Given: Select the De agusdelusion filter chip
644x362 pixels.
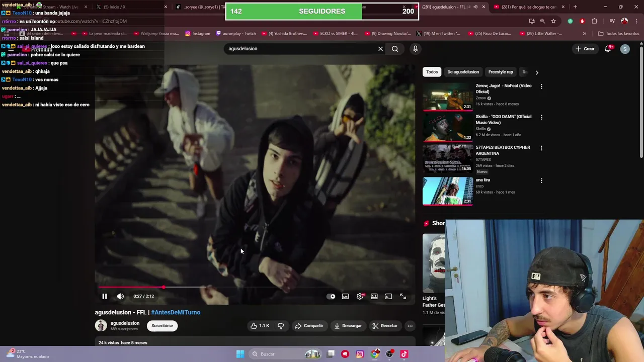Looking at the screenshot, I should click(x=463, y=72).
